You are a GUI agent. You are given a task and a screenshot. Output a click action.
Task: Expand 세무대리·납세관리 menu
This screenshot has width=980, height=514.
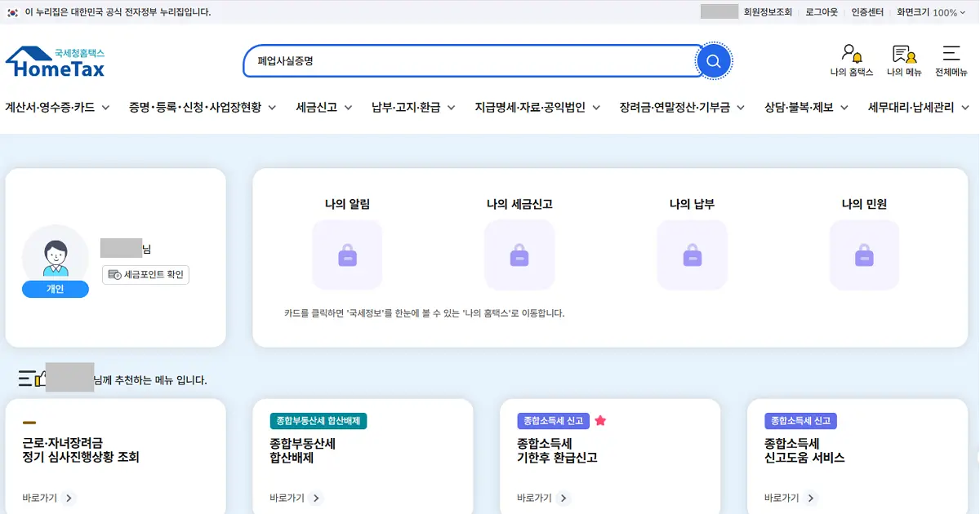click(920, 107)
